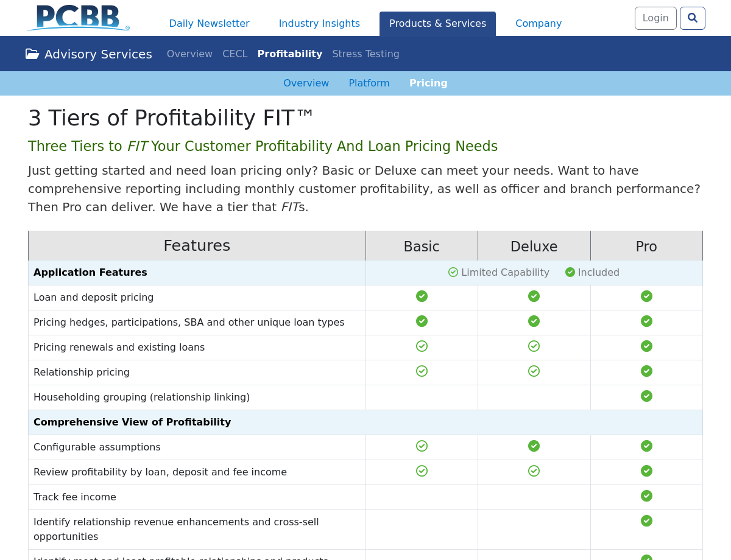
Task: Click Deluxe limited icon for Review profitability row
Action: coord(534,471)
